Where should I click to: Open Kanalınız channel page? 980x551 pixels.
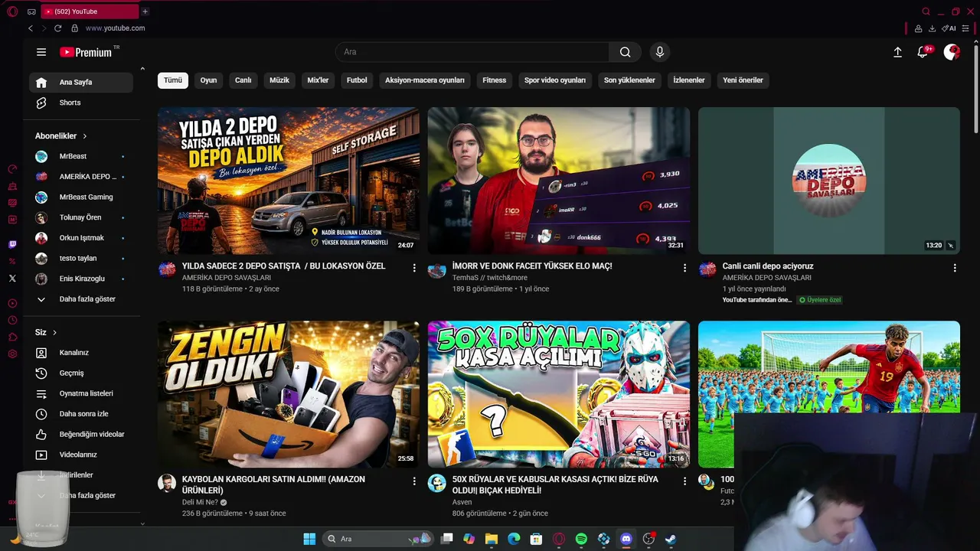pyautogui.click(x=81, y=353)
